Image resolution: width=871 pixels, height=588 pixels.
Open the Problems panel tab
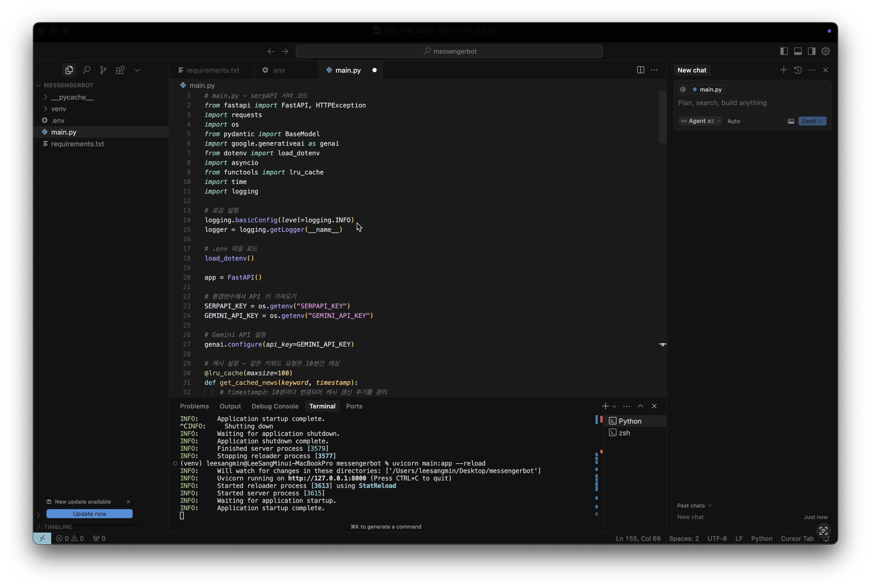click(194, 406)
